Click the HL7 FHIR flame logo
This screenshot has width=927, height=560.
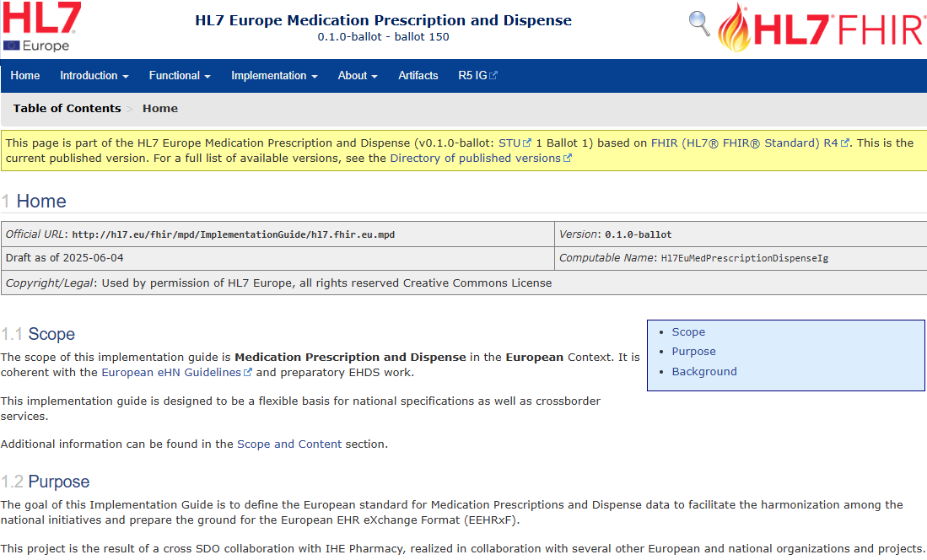820,28
